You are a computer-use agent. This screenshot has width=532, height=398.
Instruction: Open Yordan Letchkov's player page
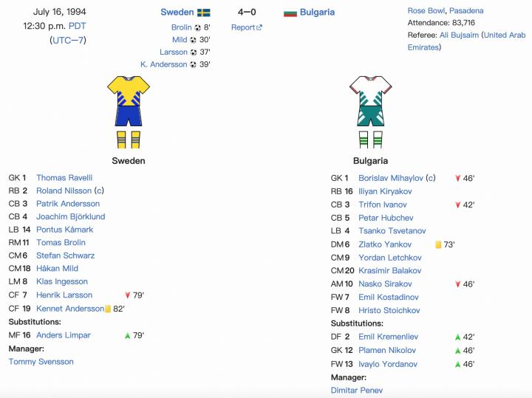tap(390, 258)
